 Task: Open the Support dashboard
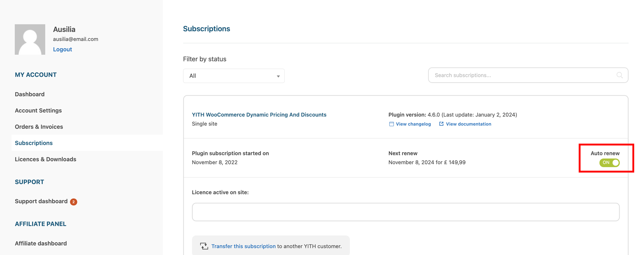41,201
